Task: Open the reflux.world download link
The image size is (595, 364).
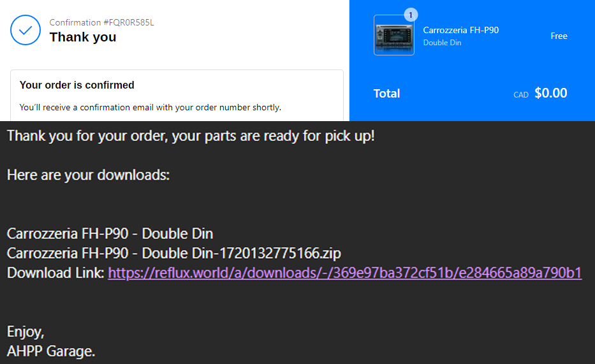Action: pos(344,273)
